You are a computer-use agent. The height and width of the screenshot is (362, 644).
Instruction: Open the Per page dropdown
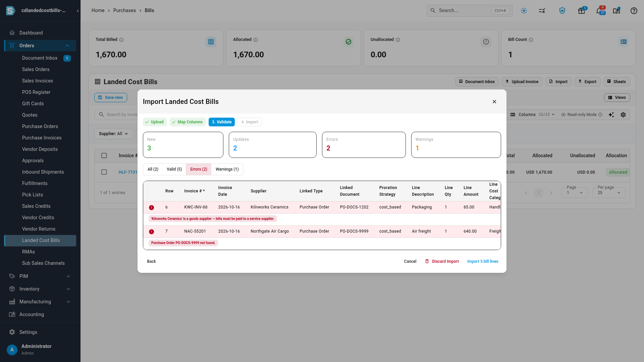(609, 192)
